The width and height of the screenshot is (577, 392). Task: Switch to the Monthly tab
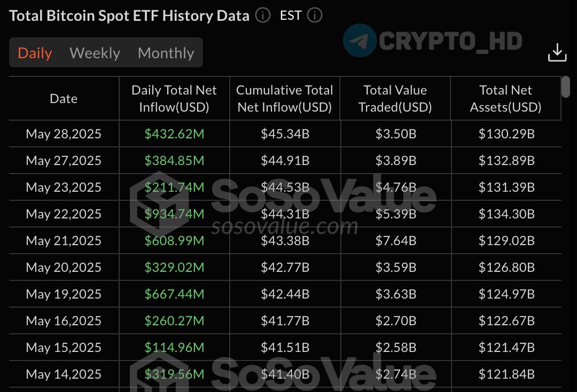(x=166, y=53)
